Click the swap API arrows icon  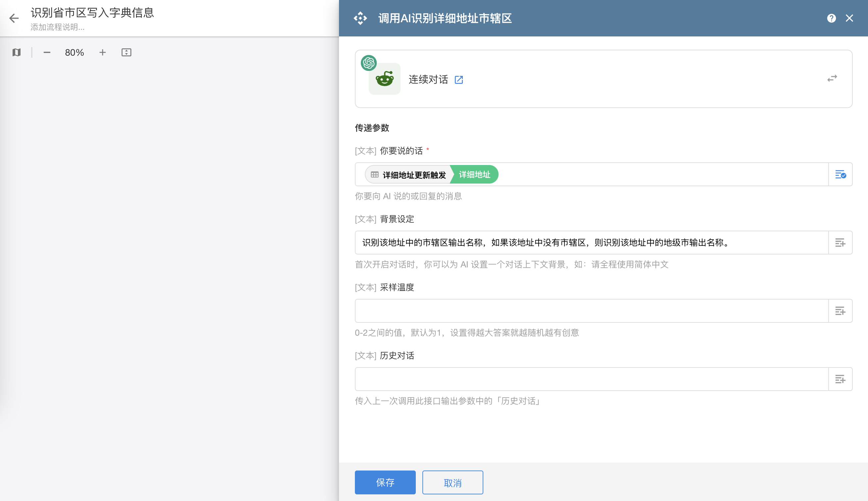coord(832,79)
